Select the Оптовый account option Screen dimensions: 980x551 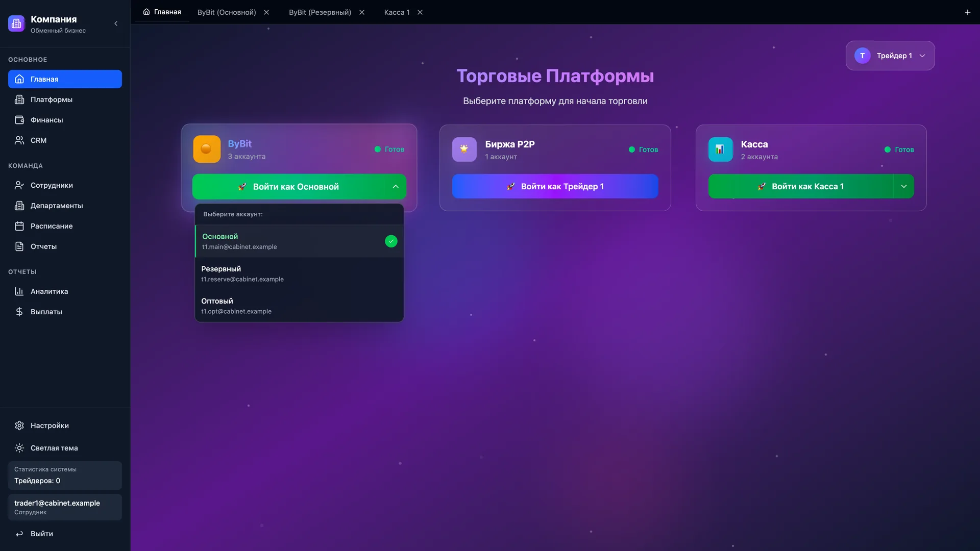pyautogui.click(x=299, y=306)
